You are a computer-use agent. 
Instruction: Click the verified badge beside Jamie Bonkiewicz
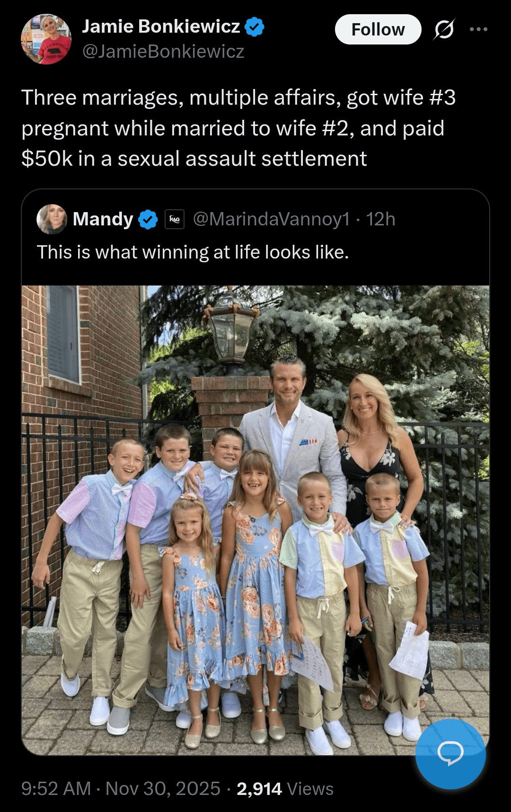click(x=255, y=27)
